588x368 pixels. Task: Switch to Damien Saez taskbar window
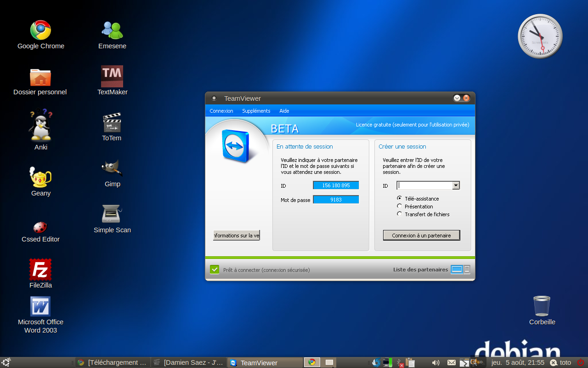click(x=188, y=362)
